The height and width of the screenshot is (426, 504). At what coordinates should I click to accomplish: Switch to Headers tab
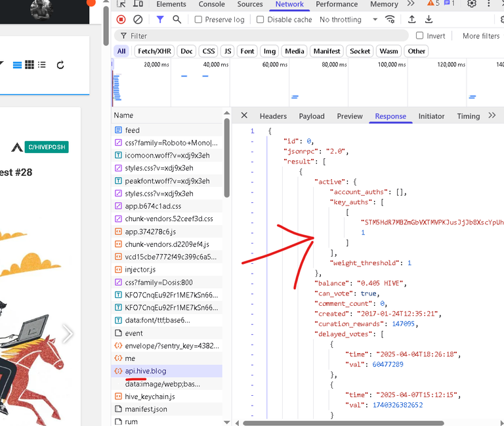pyautogui.click(x=273, y=116)
